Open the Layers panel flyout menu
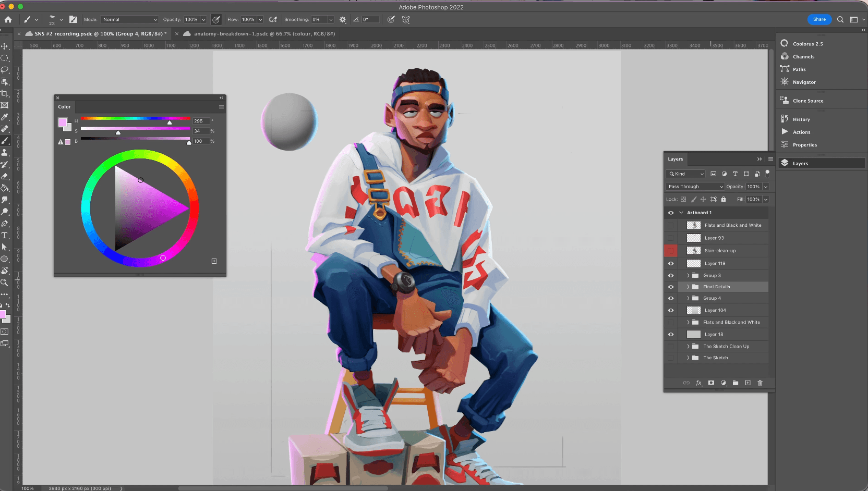Viewport: 868px width, 491px height. tap(770, 159)
